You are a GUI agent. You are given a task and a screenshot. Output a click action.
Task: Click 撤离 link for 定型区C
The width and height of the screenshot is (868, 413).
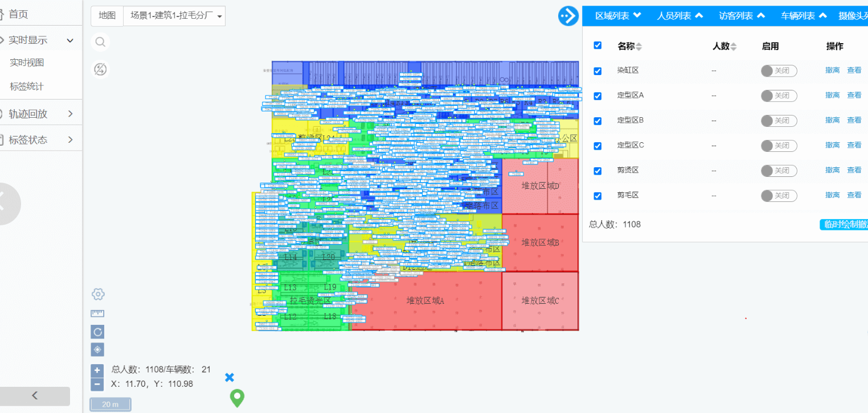(832, 145)
